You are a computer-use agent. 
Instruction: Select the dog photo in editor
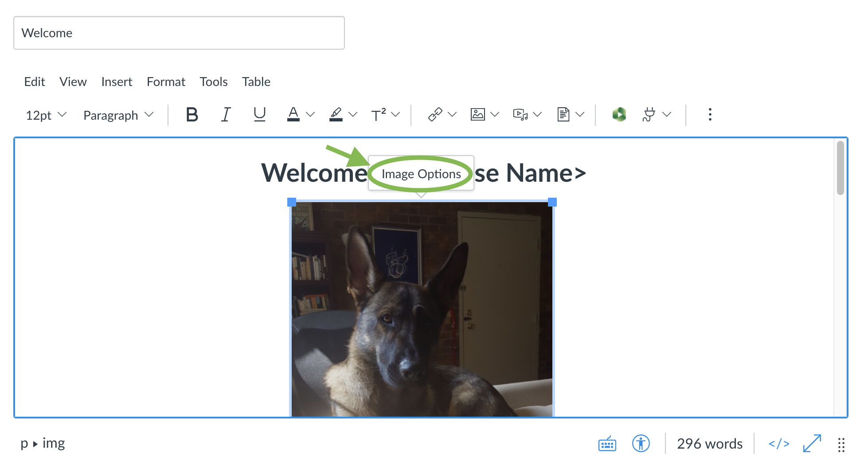tap(422, 309)
